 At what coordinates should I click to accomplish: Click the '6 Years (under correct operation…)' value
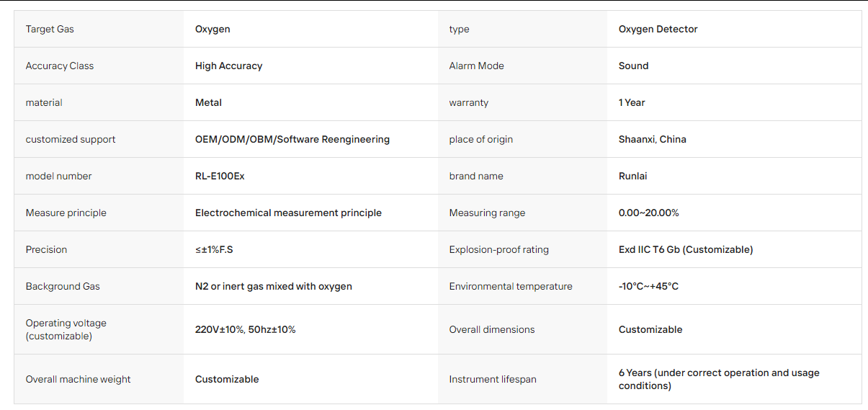click(x=719, y=380)
